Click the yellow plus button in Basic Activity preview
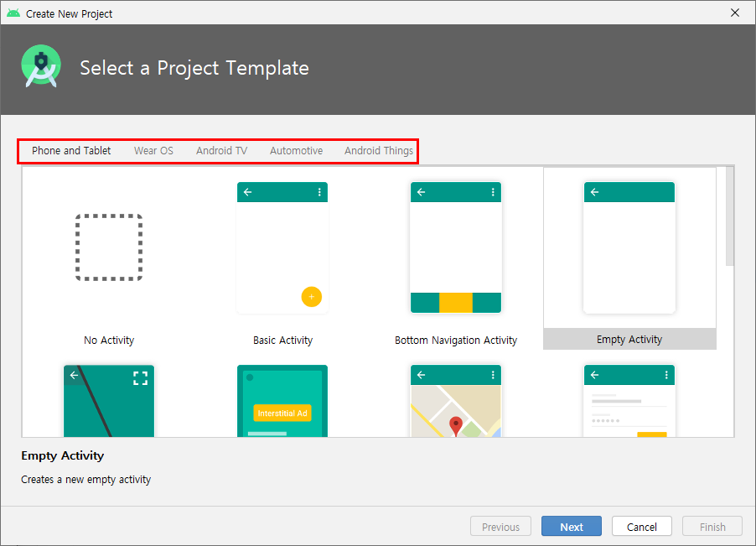 [312, 297]
